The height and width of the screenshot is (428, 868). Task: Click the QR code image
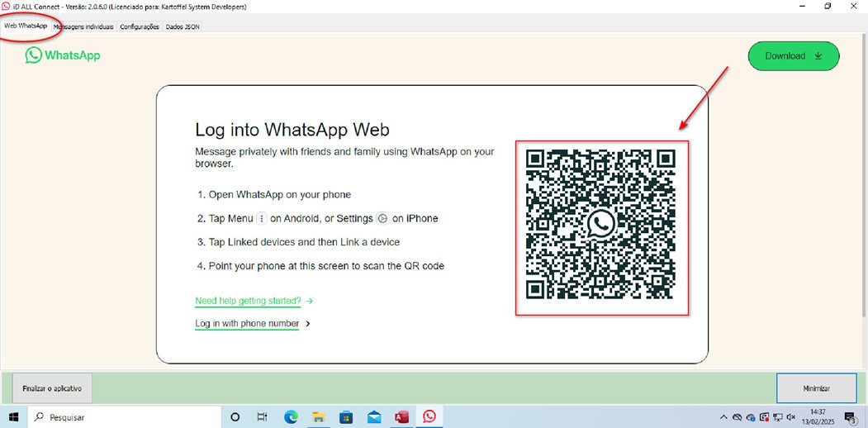pyautogui.click(x=601, y=226)
